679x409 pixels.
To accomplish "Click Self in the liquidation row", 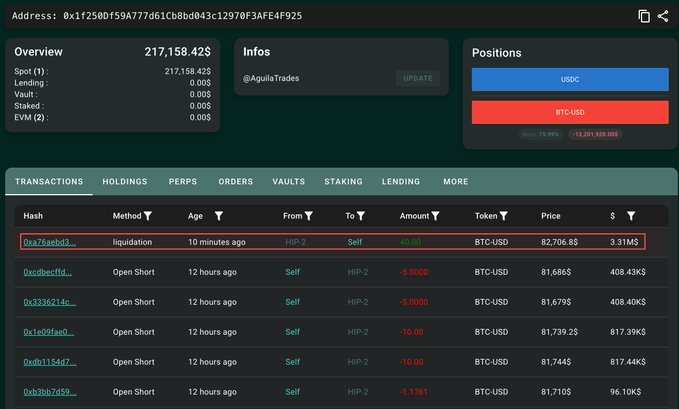I will 355,242.
